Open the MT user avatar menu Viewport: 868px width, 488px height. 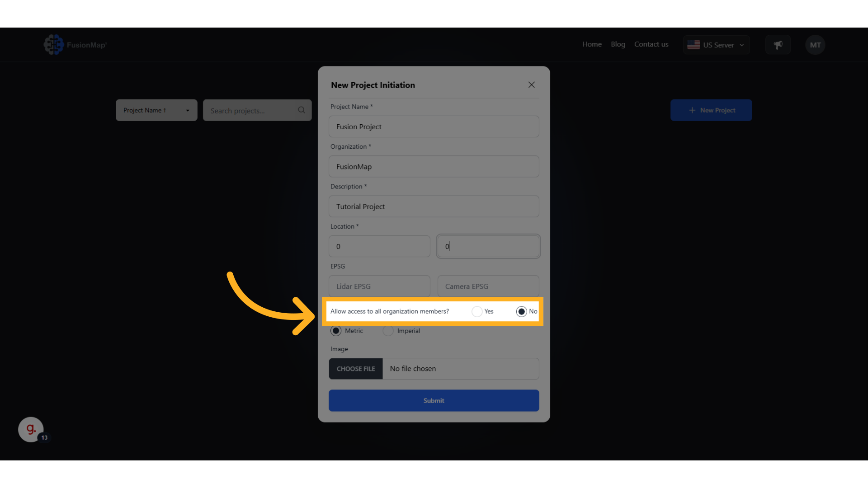point(815,45)
